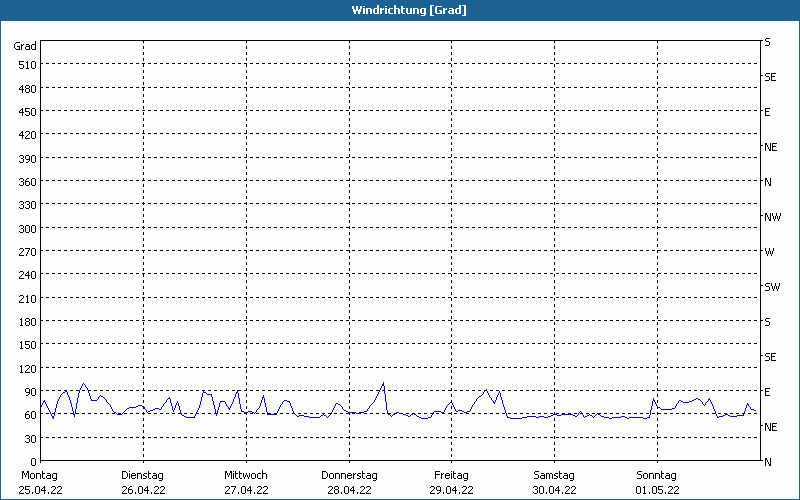Click the E compass label beside 90 gridline
The height and width of the screenshot is (500, 800).
click(767, 392)
